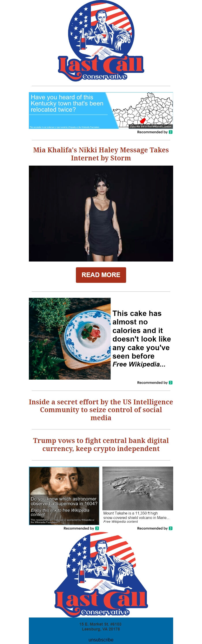
Task: Open the Mia Khalifa Nikki Haley headline
Action: click(x=101, y=154)
